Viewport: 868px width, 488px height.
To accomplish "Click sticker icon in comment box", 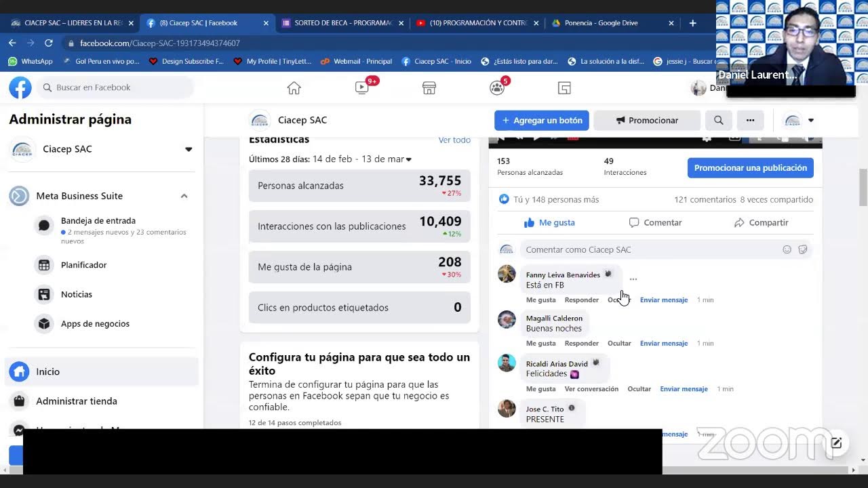I will (803, 249).
